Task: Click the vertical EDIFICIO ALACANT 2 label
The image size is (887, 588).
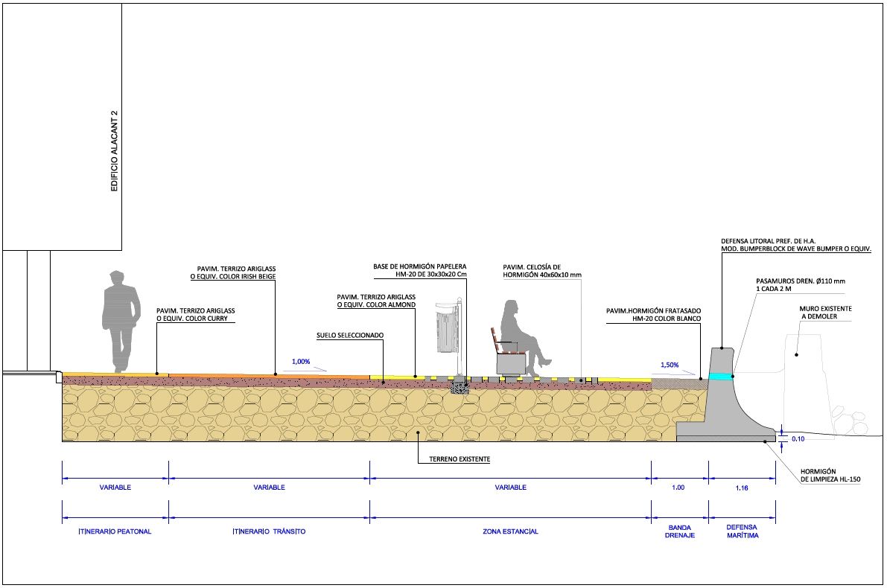Action: [x=115, y=153]
